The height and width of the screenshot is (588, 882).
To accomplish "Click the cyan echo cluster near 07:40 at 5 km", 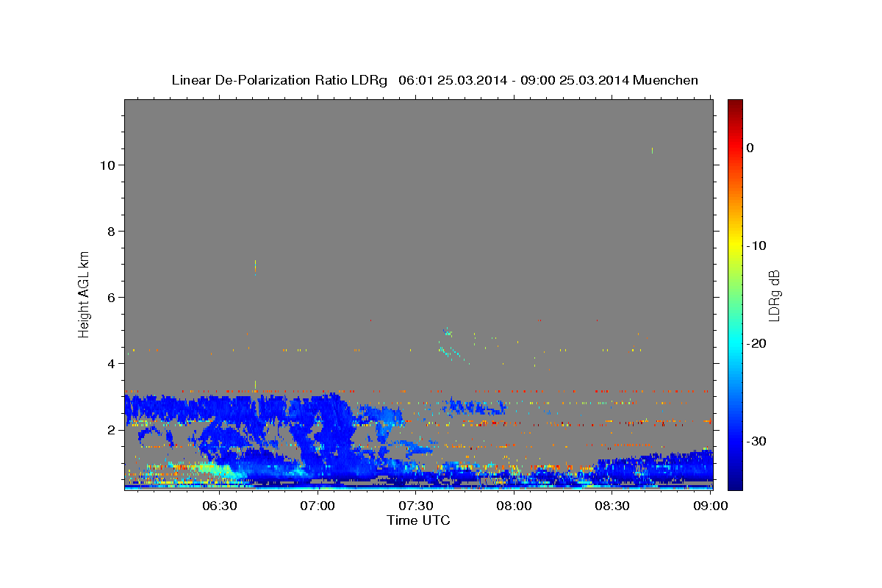I will 448,332.
